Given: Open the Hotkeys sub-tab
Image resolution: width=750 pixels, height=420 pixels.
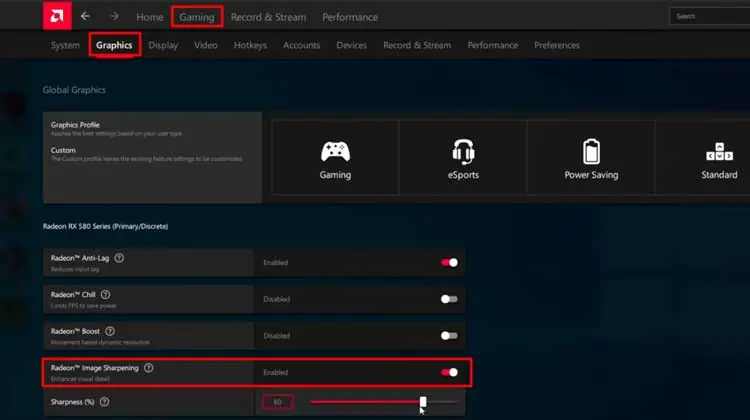Looking at the screenshot, I should coord(250,45).
